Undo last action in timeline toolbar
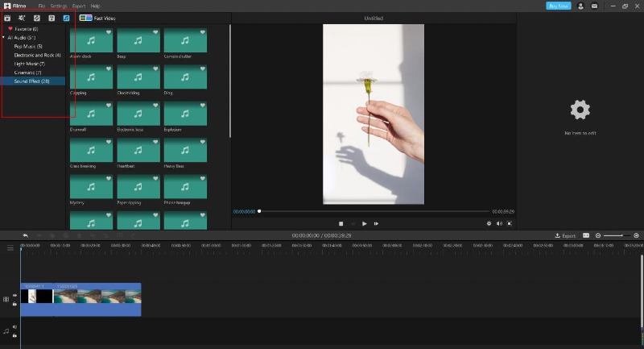Viewport: 644px width, 349px height. click(x=26, y=235)
